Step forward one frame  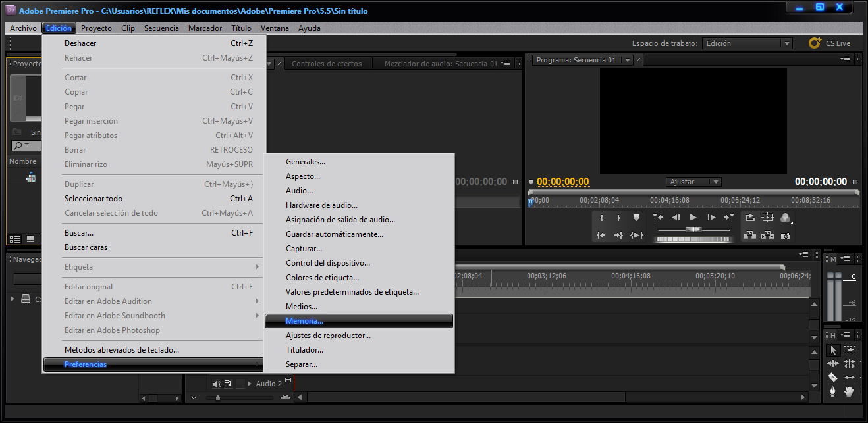pyautogui.click(x=711, y=218)
